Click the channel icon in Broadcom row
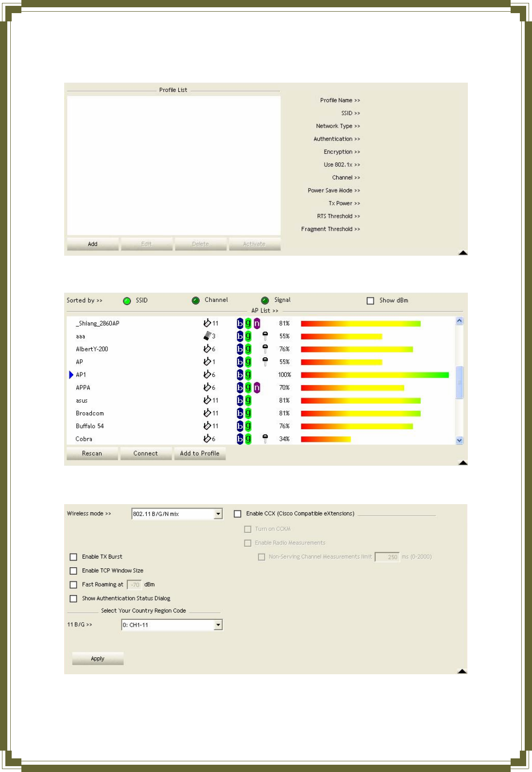 pos(207,413)
